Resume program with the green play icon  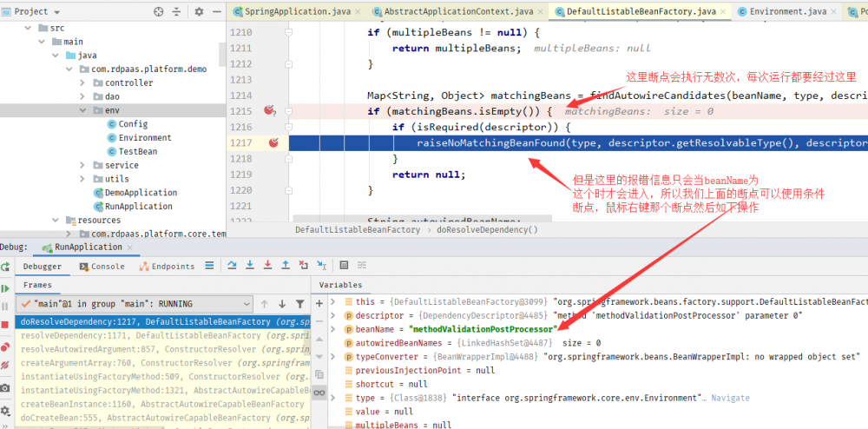5,288
